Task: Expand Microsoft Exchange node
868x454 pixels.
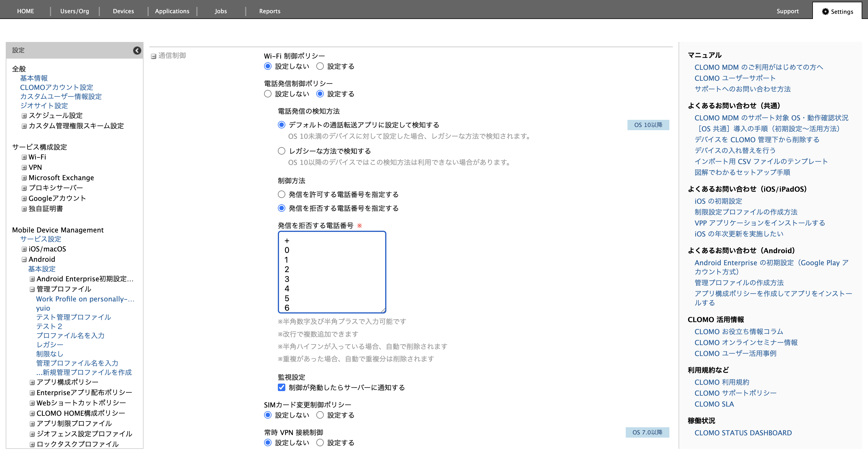Action: click(x=24, y=178)
